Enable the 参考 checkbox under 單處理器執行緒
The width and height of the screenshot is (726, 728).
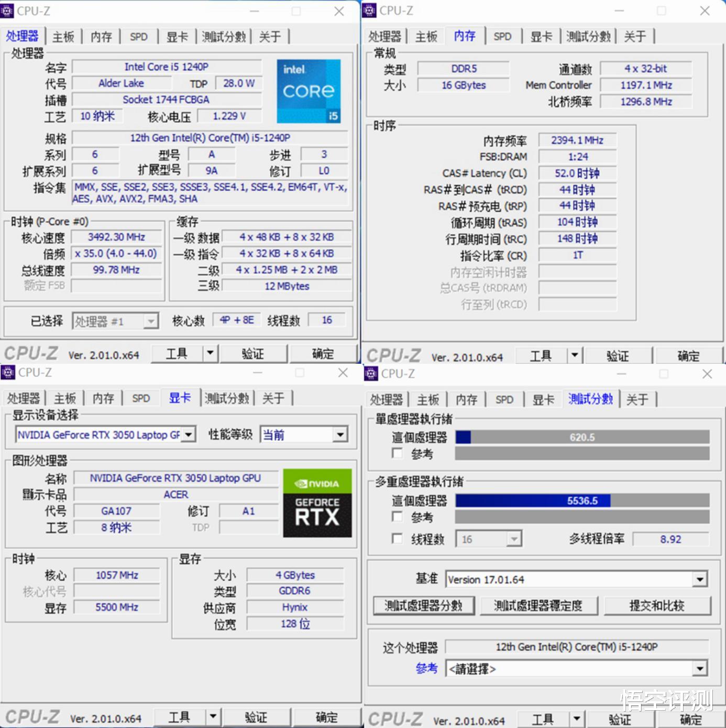[x=397, y=453]
